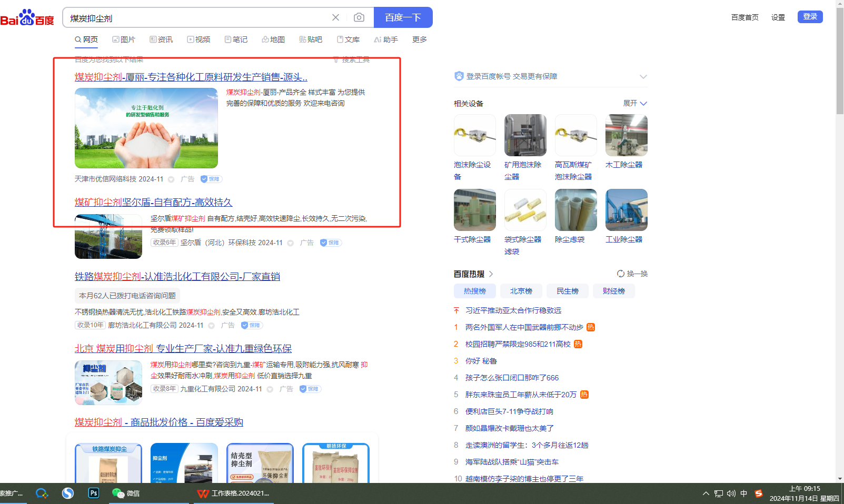844x504 pixels.
Task: Click the 保障 badge on the 九重化工 result
Action: 310,389
